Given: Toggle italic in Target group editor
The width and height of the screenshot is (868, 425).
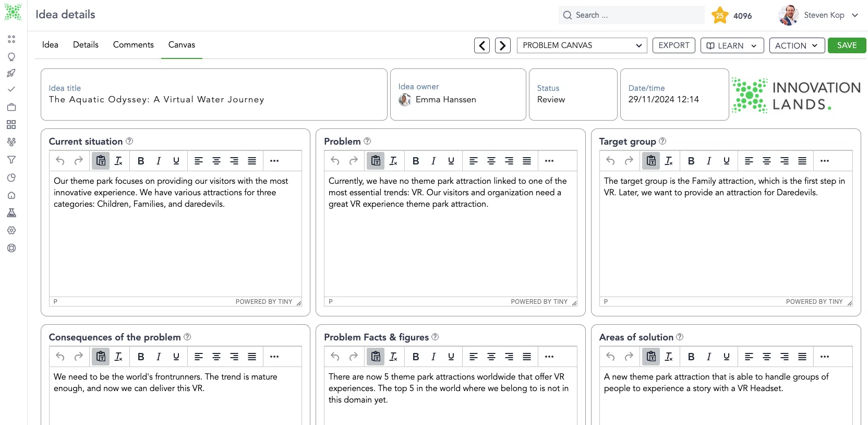Looking at the screenshot, I should [709, 161].
